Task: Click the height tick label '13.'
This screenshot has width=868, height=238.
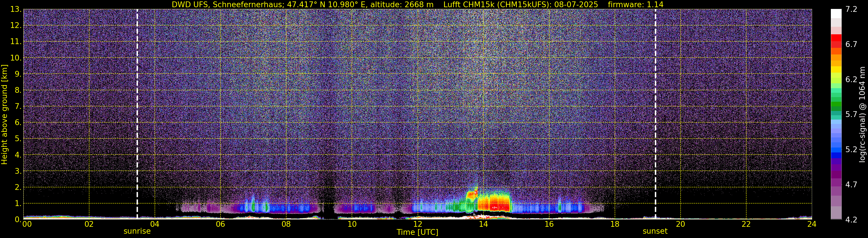Action: (16, 10)
